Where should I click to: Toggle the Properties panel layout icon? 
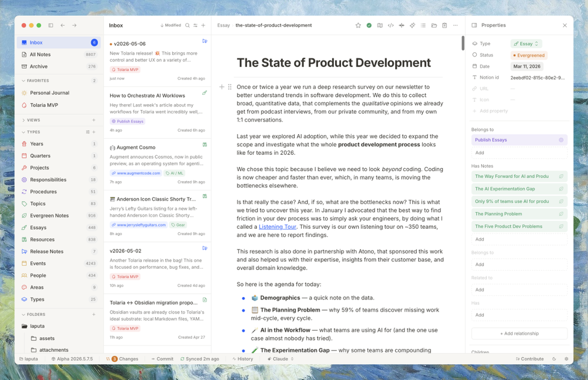tap(475, 25)
